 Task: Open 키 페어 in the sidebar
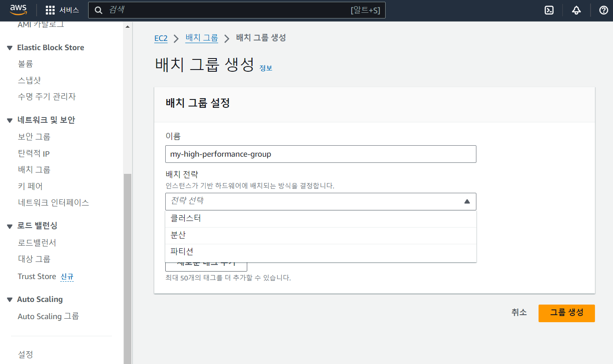coord(30,186)
